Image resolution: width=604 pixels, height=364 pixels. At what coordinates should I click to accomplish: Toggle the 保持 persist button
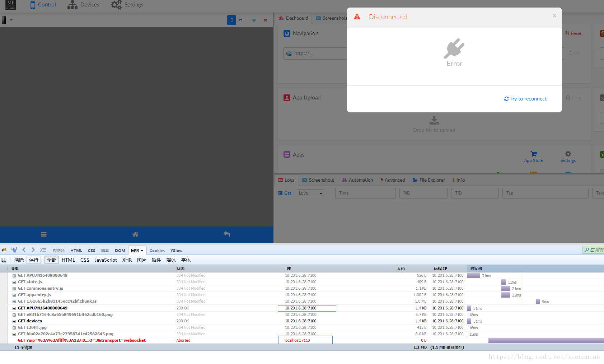click(x=34, y=260)
